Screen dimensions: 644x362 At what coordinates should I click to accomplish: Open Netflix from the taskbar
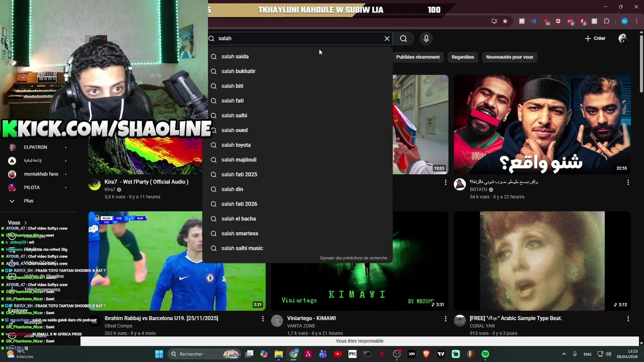pyautogui.click(x=382, y=354)
